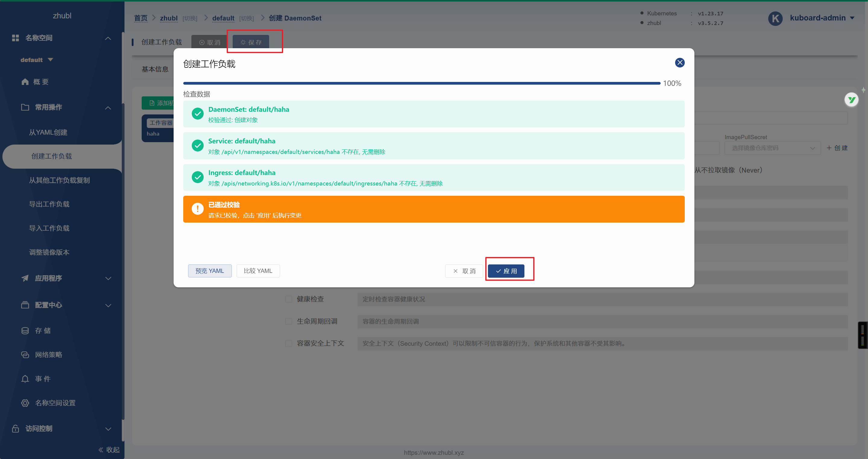This screenshot has width=868, height=459.
Task: Click the exclamation warning icon in orange banner
Action: (197, 209)
